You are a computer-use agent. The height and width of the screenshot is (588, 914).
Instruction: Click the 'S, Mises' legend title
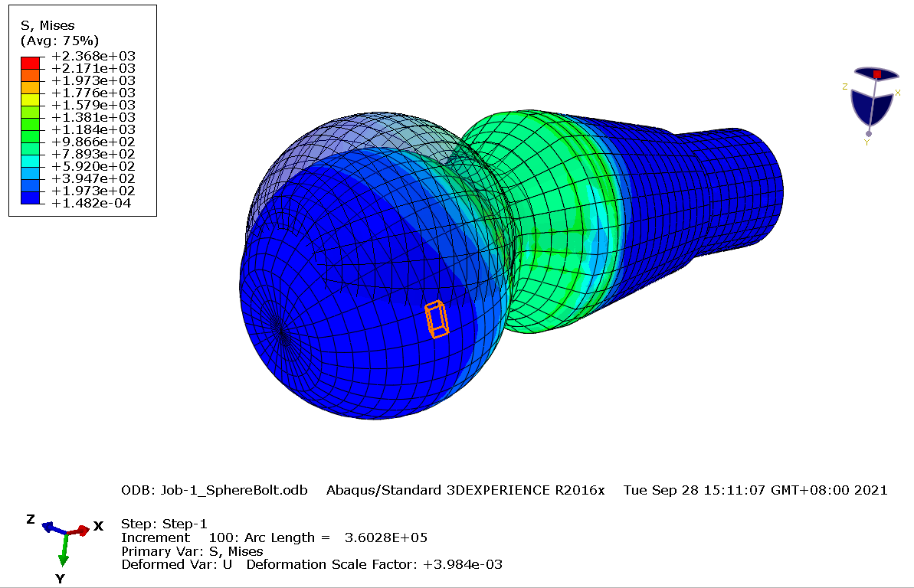click(x=48, y=25)
